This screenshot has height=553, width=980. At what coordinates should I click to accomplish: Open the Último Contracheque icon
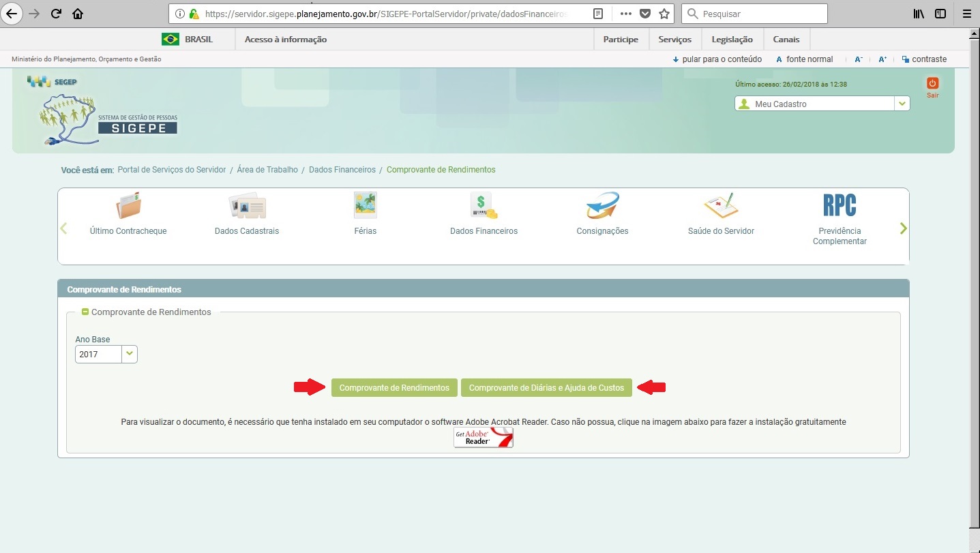coord(128,206)
